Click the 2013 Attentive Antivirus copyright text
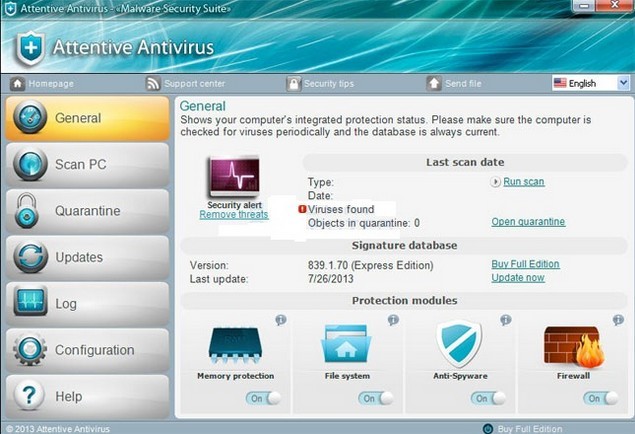The height and width of the screenshot is (434, 635). click(58, 429)
